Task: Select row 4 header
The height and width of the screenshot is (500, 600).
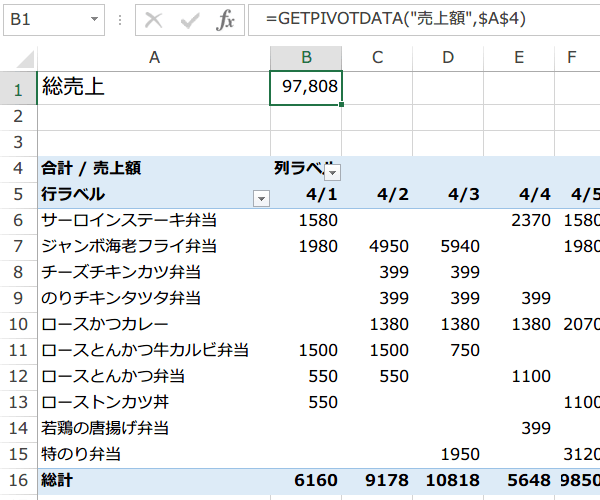Action: 18,169
